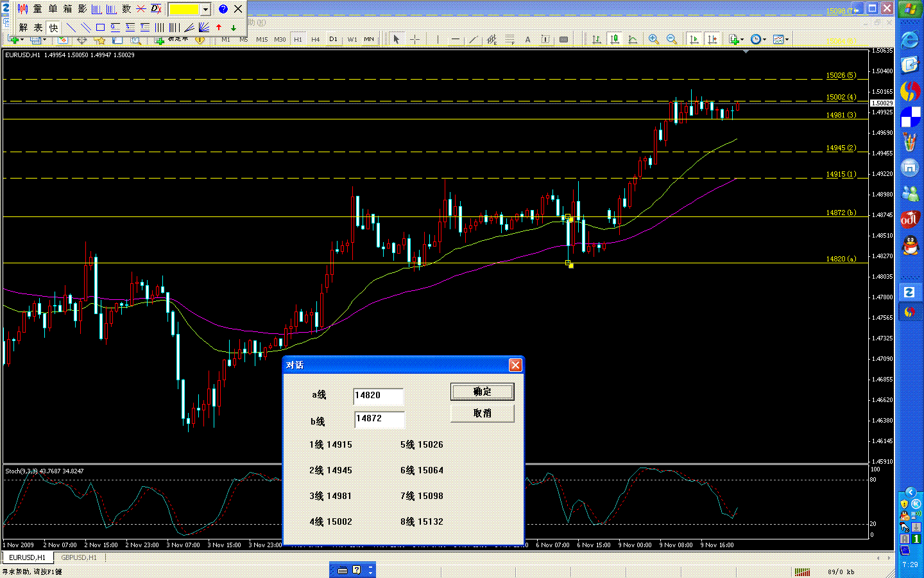Switch to candlestick chart display

pos(615,40)
